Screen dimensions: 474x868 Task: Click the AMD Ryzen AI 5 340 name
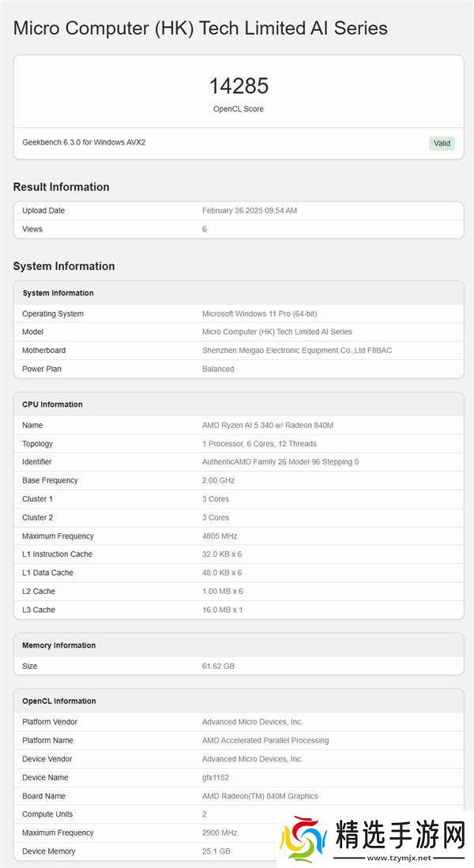pos(267,425)
